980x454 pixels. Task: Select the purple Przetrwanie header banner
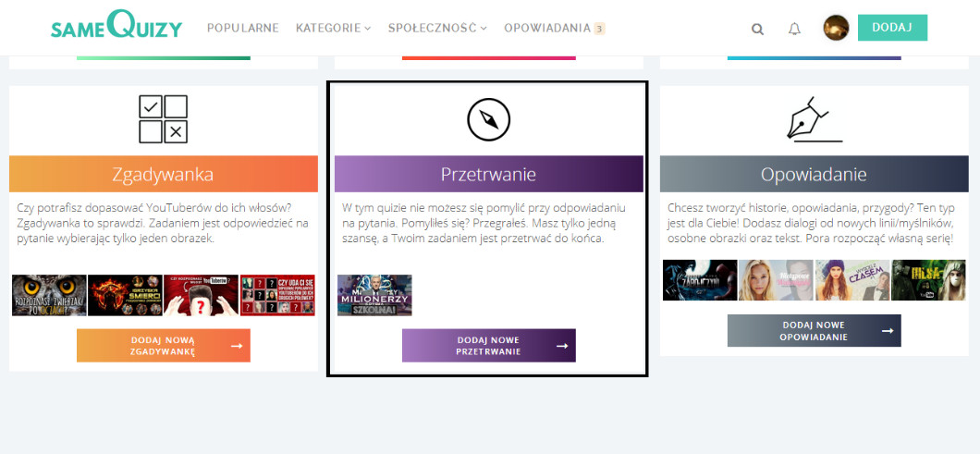point(488,174)
